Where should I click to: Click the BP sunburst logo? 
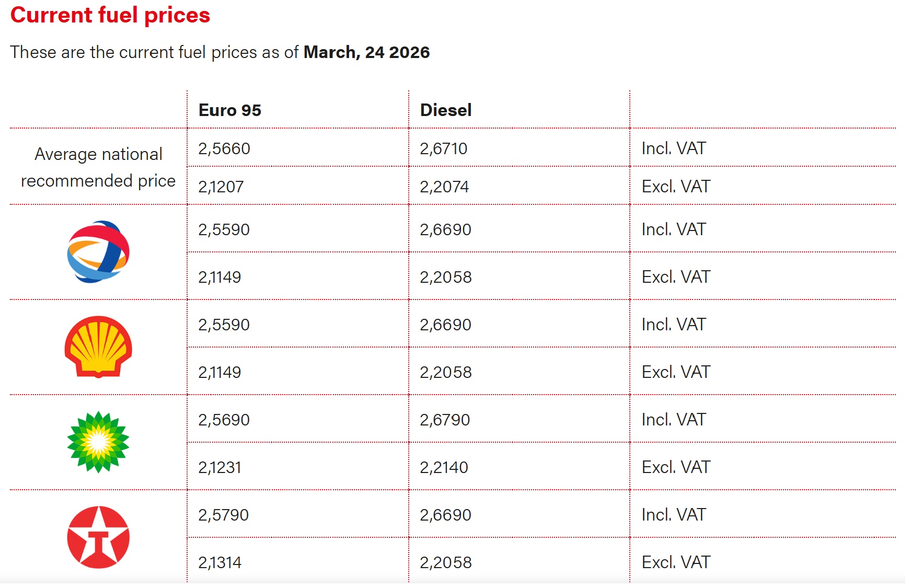[98, 442]
